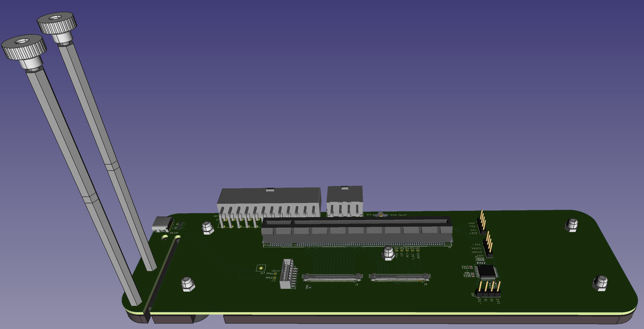Click the 'VBUS' silkscreen label
Screen dimensions: 644x329
pyautogui.click(x=275, y=271)
